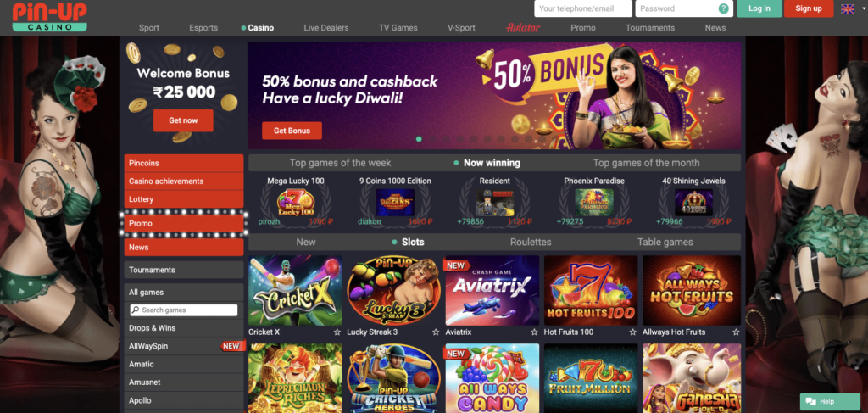Open the UK flag language selector
Viewport: 868px width, 413px height.
tap(848, 8)
